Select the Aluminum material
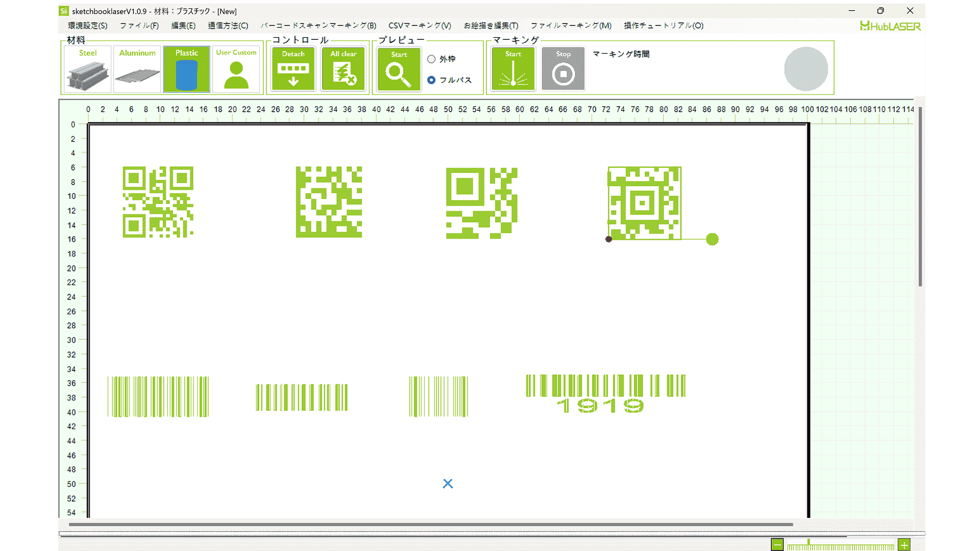 [x=137, y=69]
